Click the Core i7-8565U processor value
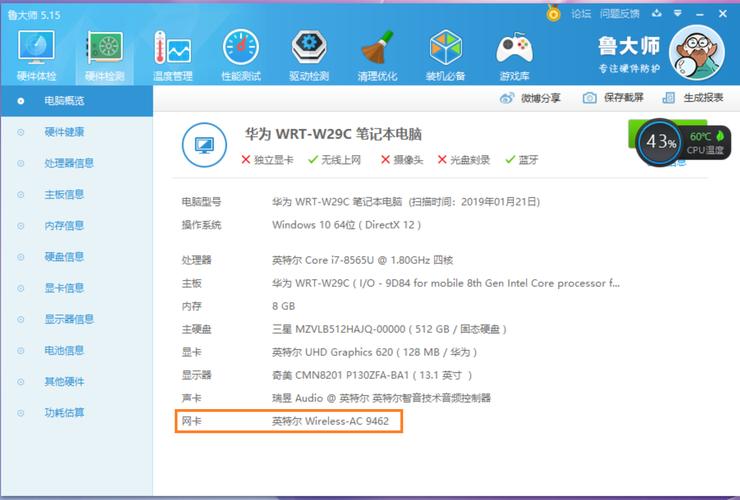740x500 pixels. point(362,260)
